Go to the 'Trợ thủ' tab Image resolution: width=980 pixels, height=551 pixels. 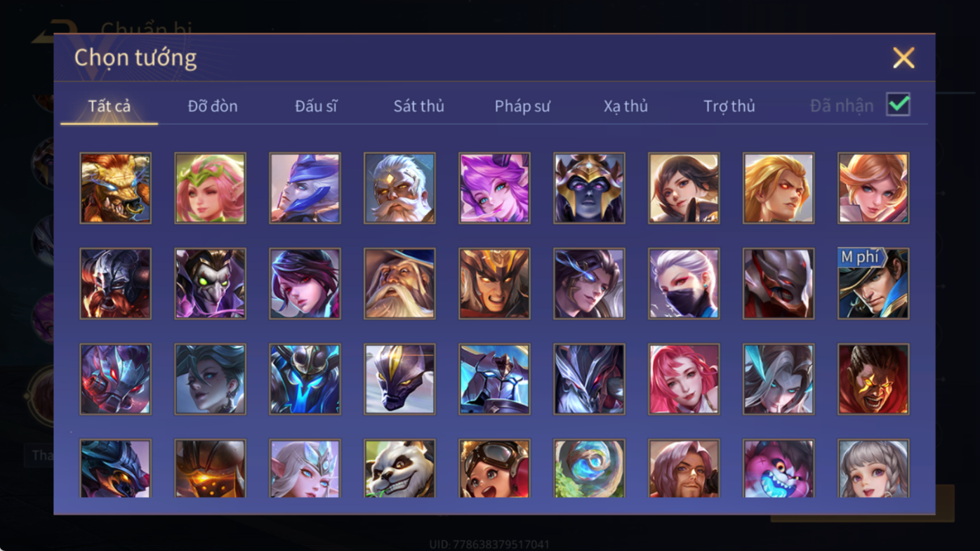[x=729, y=106]
